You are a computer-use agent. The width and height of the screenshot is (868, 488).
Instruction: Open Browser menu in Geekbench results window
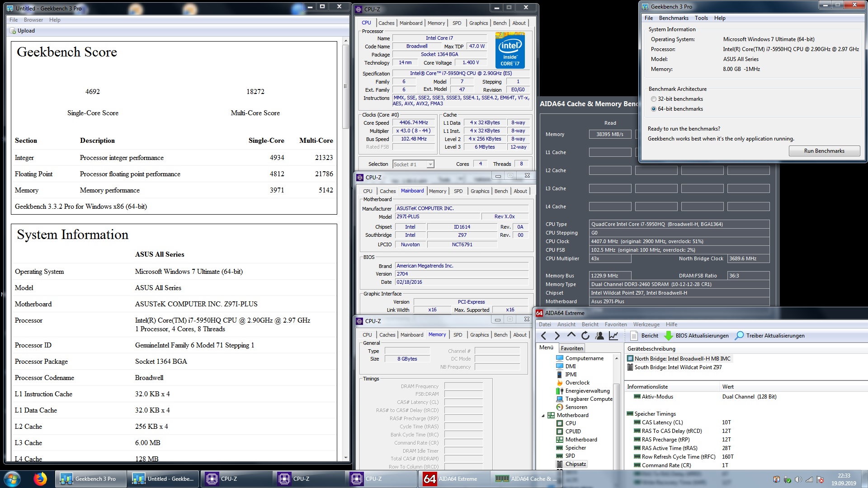[x=33, y=20]
